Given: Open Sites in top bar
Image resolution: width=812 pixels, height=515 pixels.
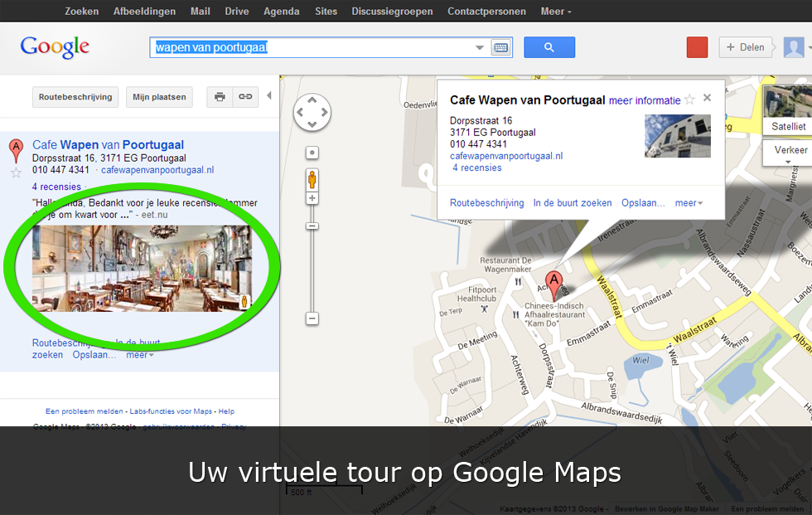Looking at the screenshot, I should tap(326, 12).
